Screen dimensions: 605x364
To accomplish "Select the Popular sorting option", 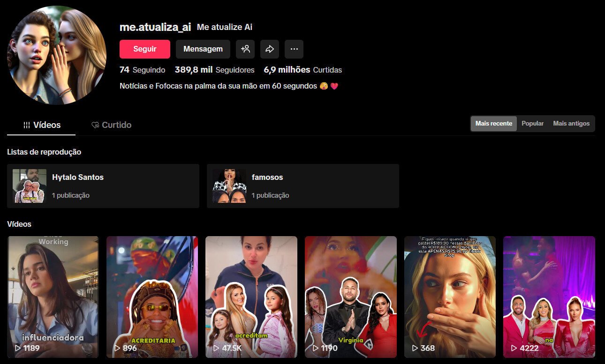I will (x=532, y=123).
